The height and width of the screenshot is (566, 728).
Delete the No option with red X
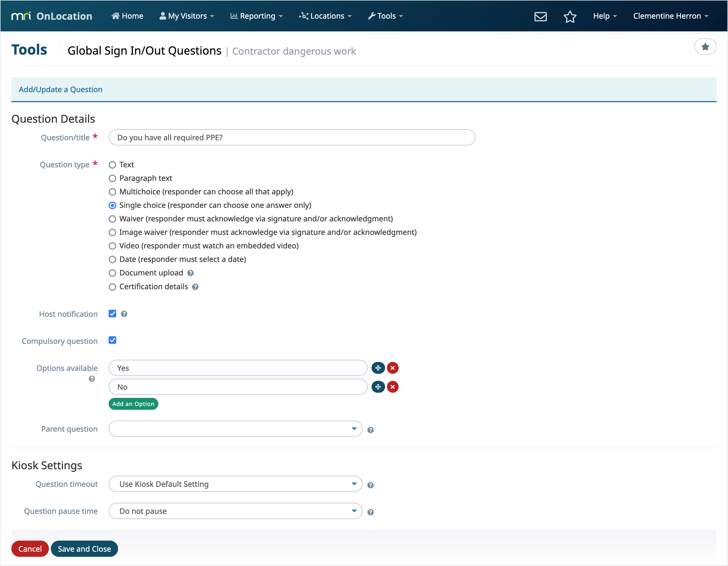coord(393,387)
